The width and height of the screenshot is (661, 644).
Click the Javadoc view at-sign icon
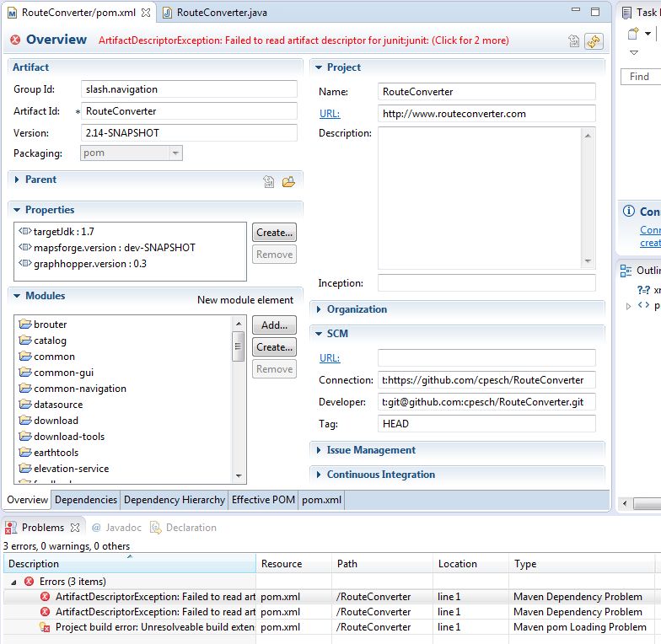[x=96, y=528]
